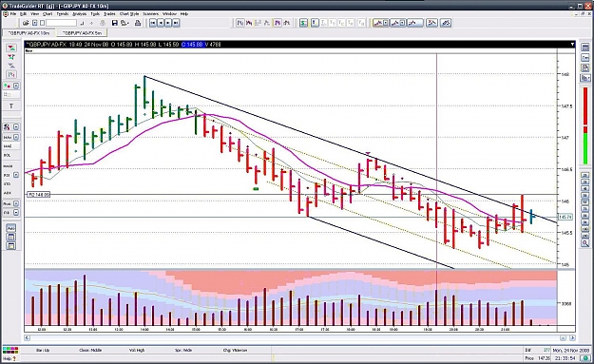
Task: Expand the Fib tool dropdown
Action: (16, 213)
